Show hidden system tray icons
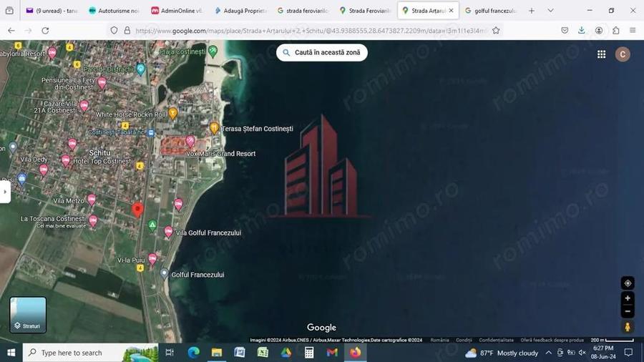This screenshot has width=644, height=362. coord(549,353)
